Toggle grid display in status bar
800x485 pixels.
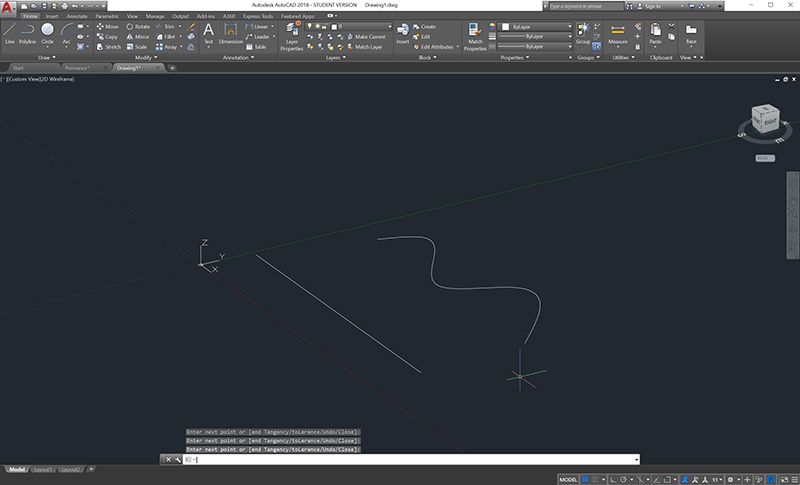585,479
